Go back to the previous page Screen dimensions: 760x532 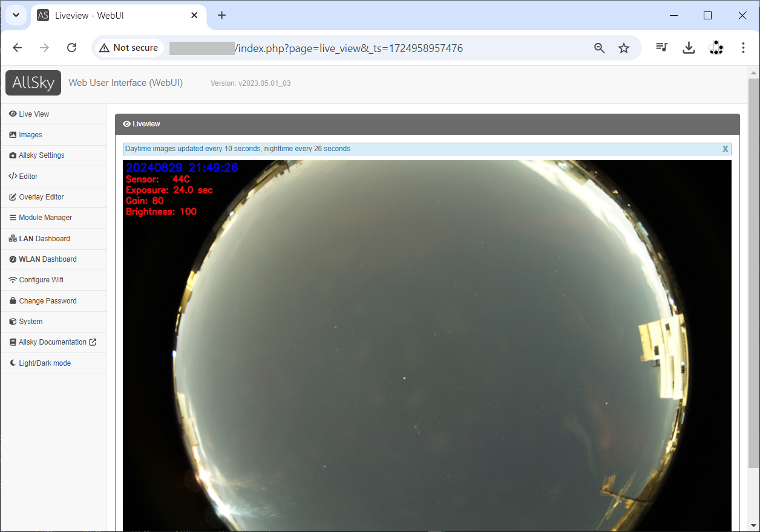[18, 48]
